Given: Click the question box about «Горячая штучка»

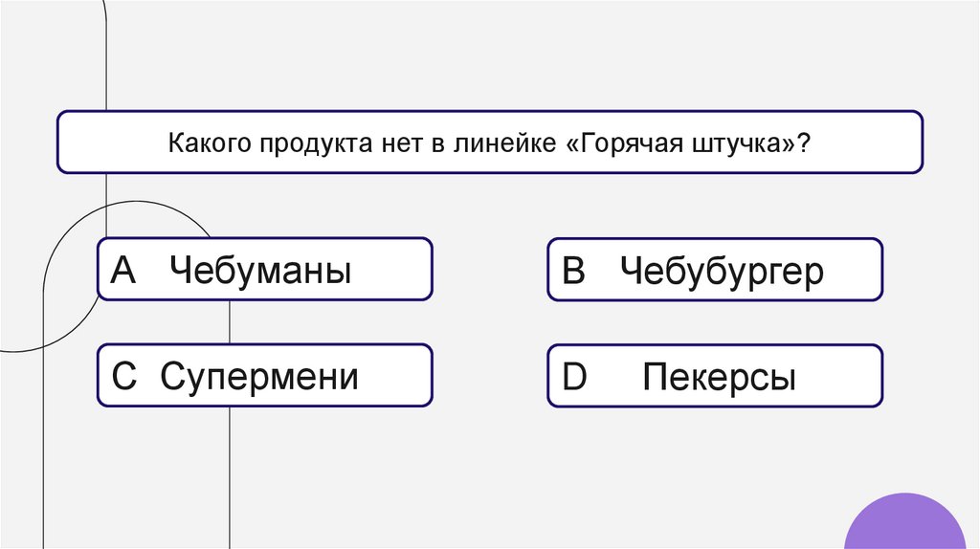Looking at the screenshot, I should 489,142.
